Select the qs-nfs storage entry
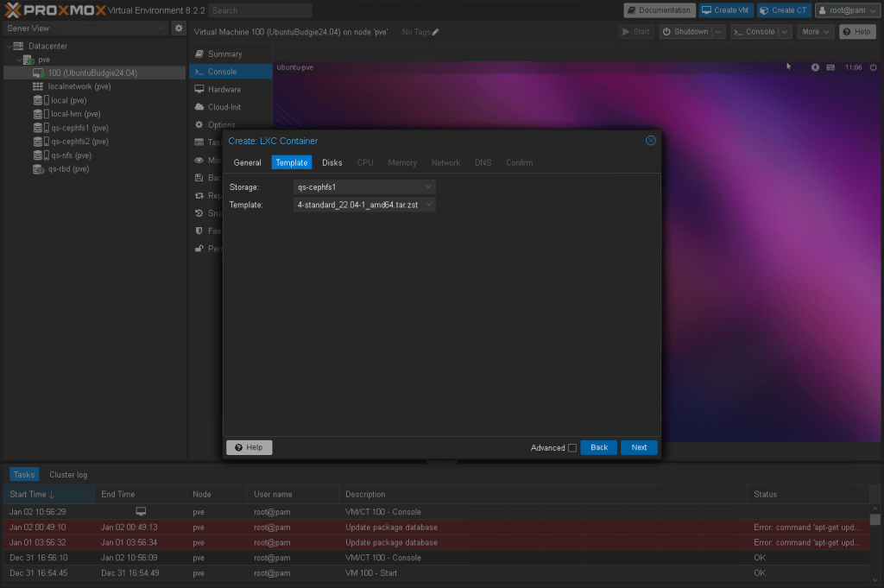884x588 pixels. coord(71,155)
